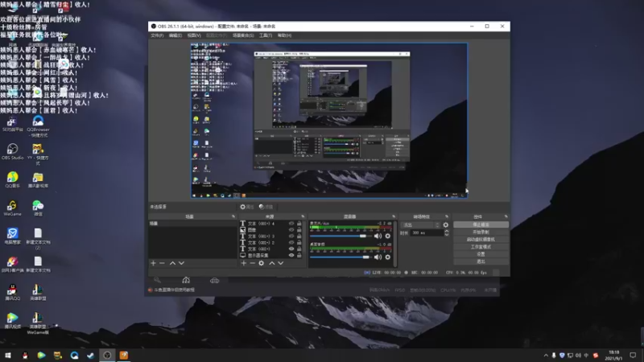644x362 pixels.
Task: Click the 启动虚拟摄像机 button
Action: click(x=481, y=240)
